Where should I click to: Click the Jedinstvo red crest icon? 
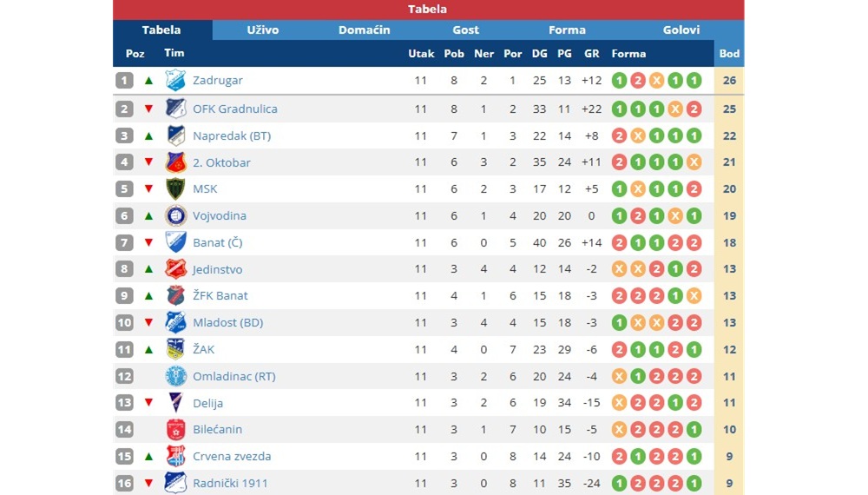[175, 269]
